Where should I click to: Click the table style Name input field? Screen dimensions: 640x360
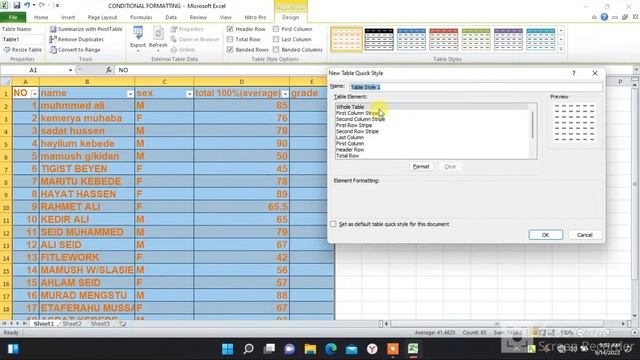(x=475, y=87)
